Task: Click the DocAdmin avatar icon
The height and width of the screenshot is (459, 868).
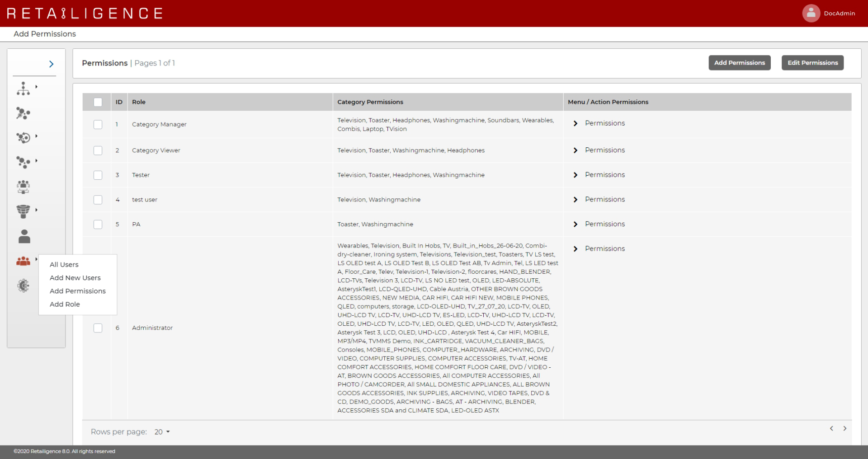Action: pos(811,13)
